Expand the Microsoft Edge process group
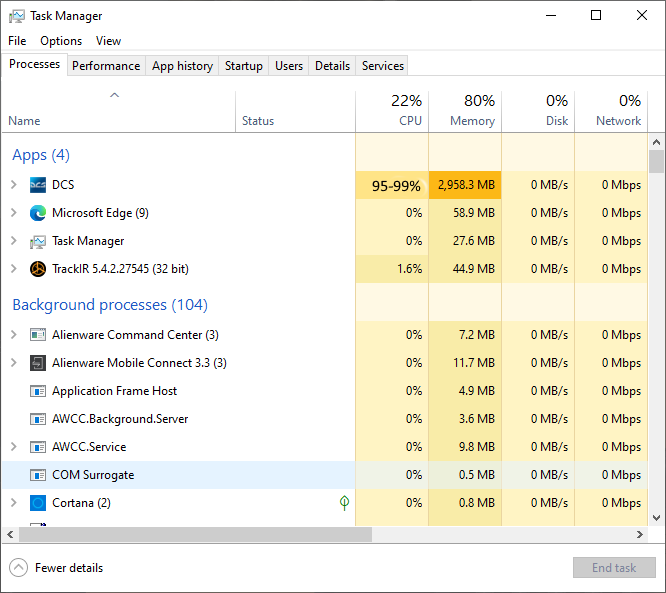 click(x=14, y=213)
